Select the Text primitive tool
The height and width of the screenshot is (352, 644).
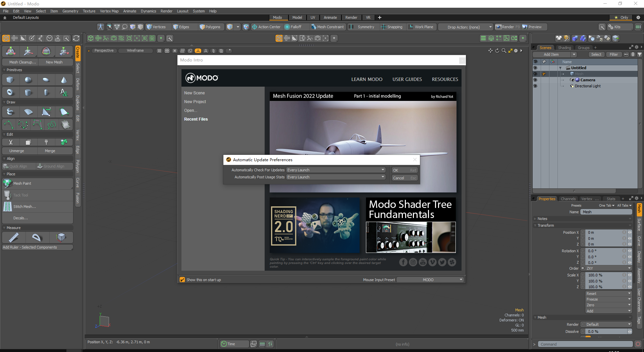coord(64,92)
